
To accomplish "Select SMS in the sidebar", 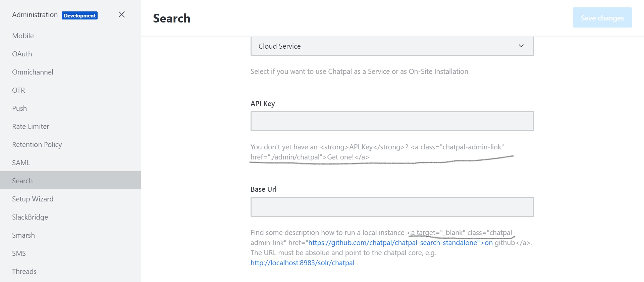I will click(x=70, y=253).
